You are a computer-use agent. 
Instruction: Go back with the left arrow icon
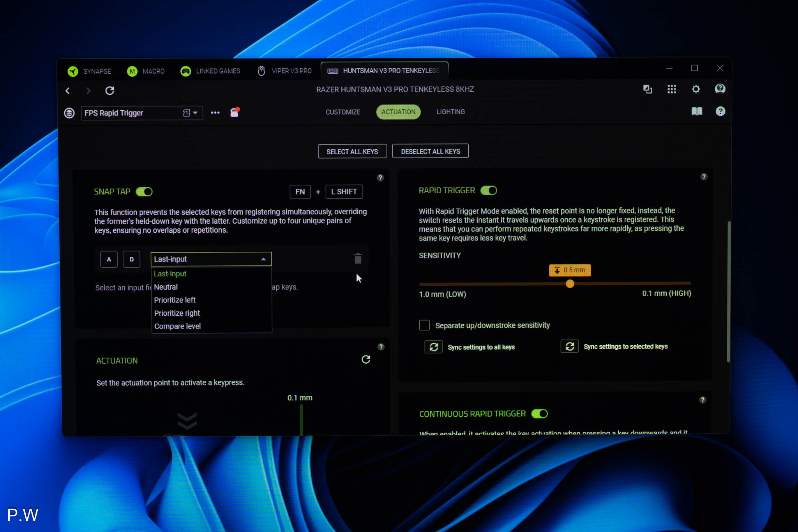(67, 91)
